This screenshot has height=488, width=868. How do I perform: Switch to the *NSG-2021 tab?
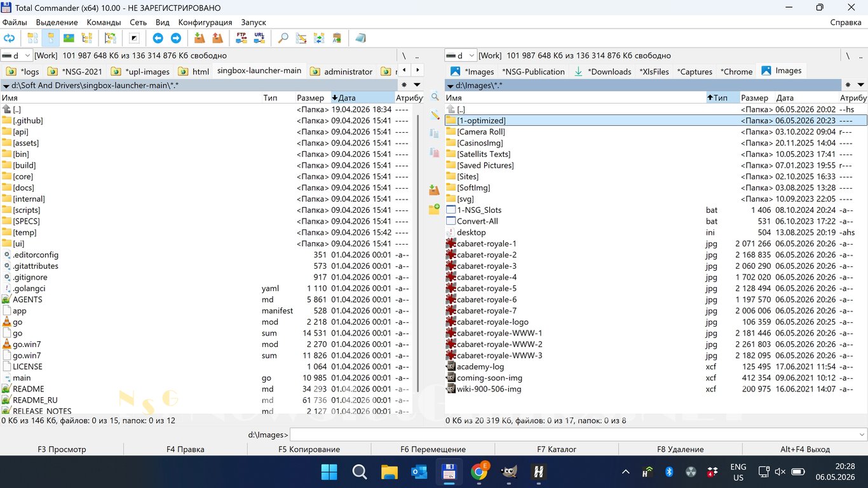coord(75,71)
